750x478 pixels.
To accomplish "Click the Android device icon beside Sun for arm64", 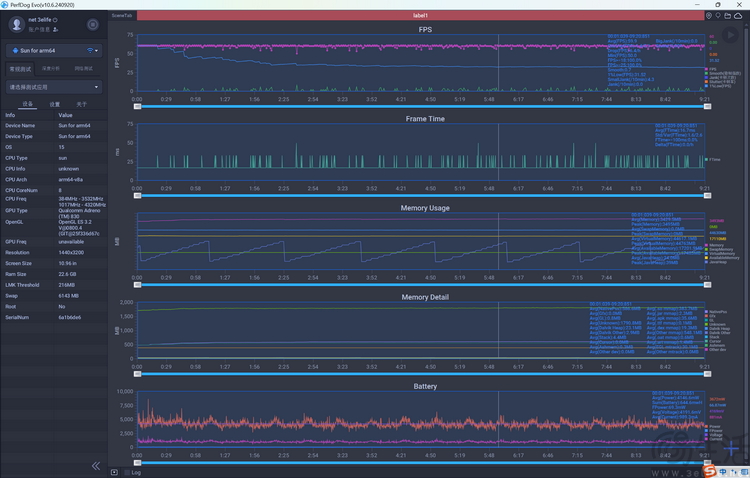I will pyautogui.click(x=15, y=51).
